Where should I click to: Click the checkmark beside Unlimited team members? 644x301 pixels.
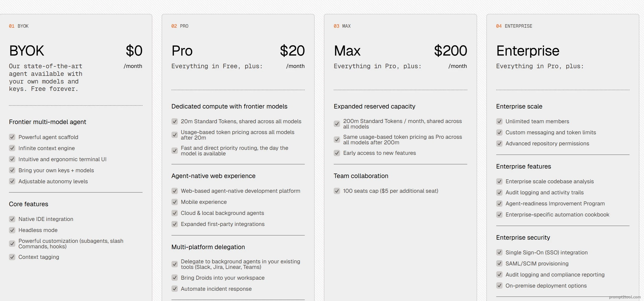(499, 121)
